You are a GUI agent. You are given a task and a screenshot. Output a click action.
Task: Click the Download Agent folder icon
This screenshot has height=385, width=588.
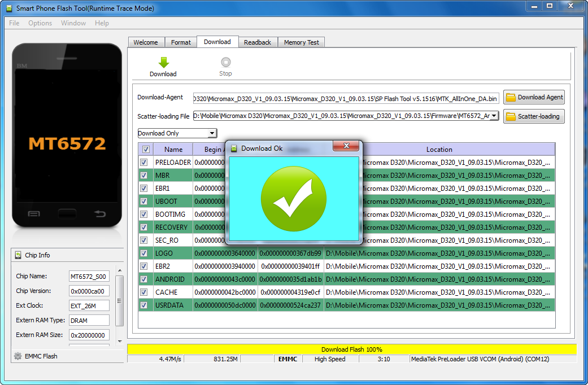point(511,97)
